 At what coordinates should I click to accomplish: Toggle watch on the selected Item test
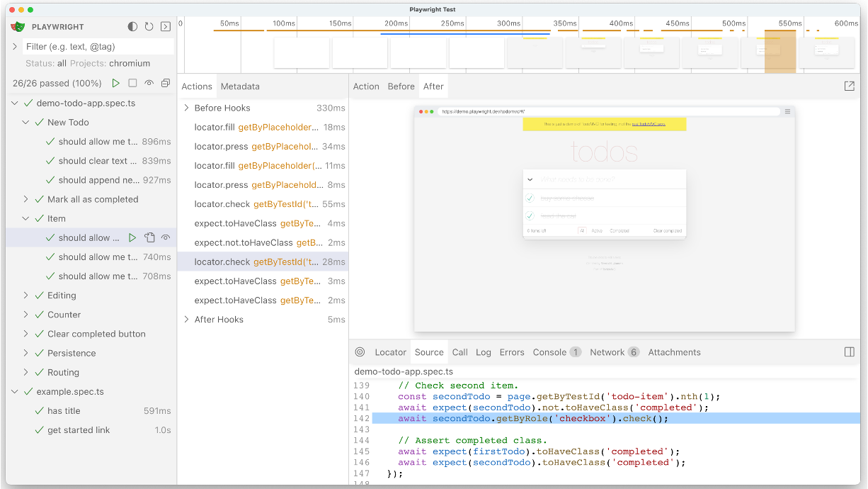click(166, 237)
